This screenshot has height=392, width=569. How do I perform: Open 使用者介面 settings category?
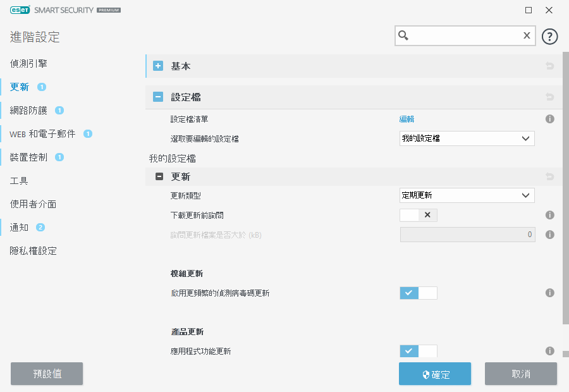(33, 204)
